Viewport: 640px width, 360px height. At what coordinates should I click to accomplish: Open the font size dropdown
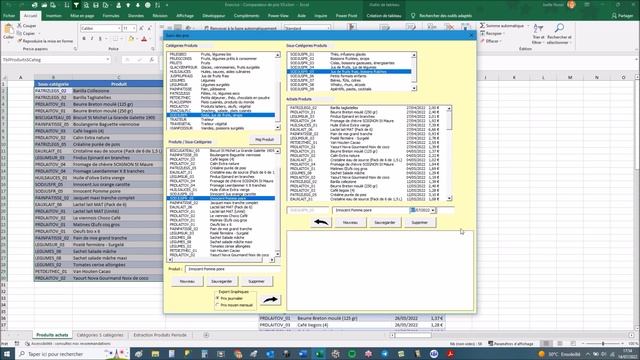tap(134, 28)
